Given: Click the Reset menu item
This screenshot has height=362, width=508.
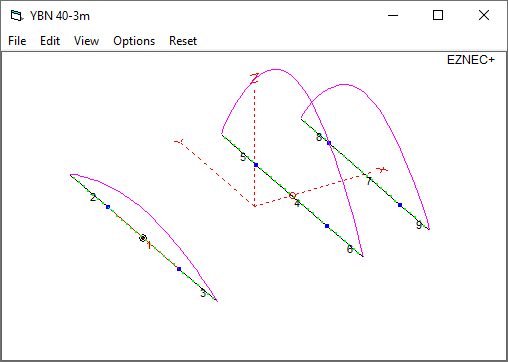Looking at the screenshot, I should [x=183, y=41].
